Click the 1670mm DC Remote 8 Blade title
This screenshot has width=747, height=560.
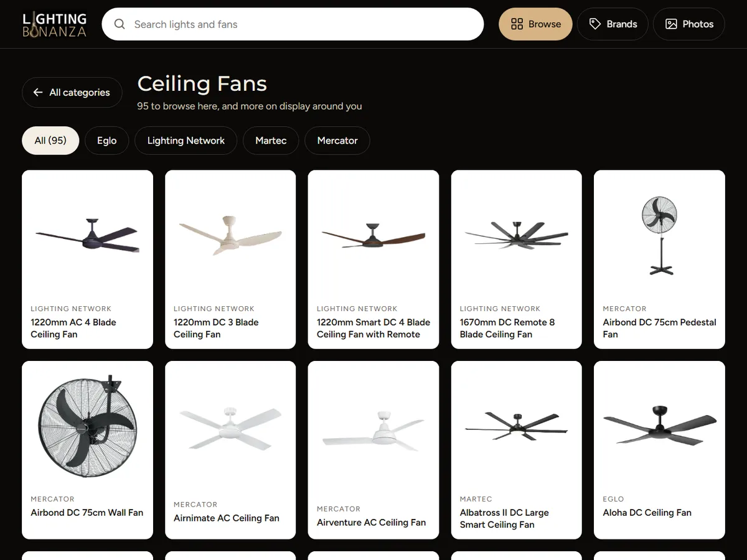[x=507, y=329]
